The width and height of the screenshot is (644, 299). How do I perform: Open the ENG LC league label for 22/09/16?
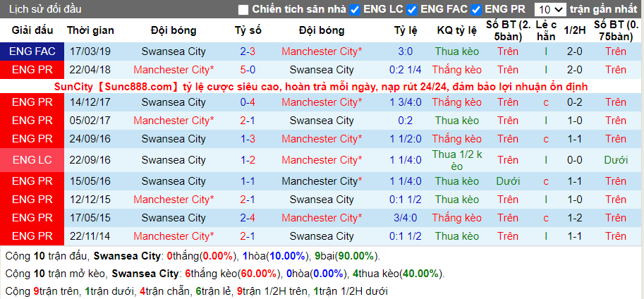[32, 160]
